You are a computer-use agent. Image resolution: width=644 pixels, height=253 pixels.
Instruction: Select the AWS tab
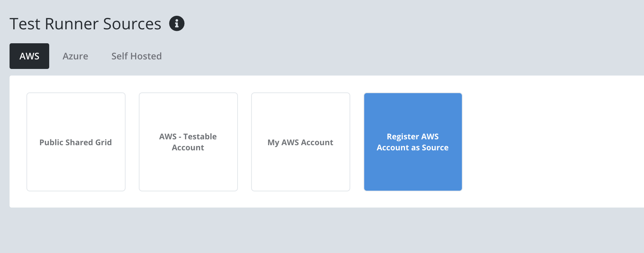tap(29, 56)
